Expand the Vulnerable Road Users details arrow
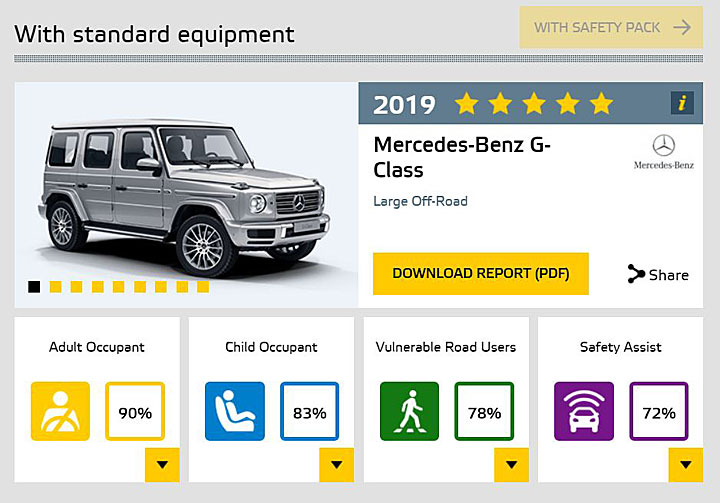 [511, 464]
